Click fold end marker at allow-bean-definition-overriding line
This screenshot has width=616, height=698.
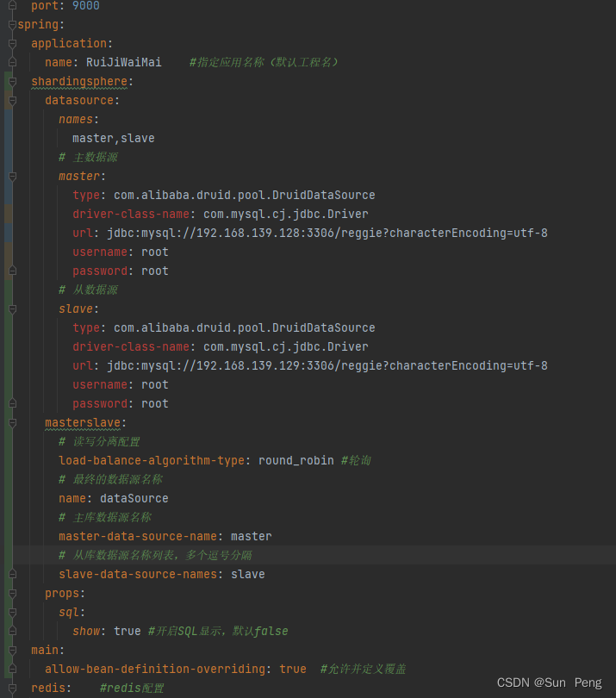[x=12, y=669]
